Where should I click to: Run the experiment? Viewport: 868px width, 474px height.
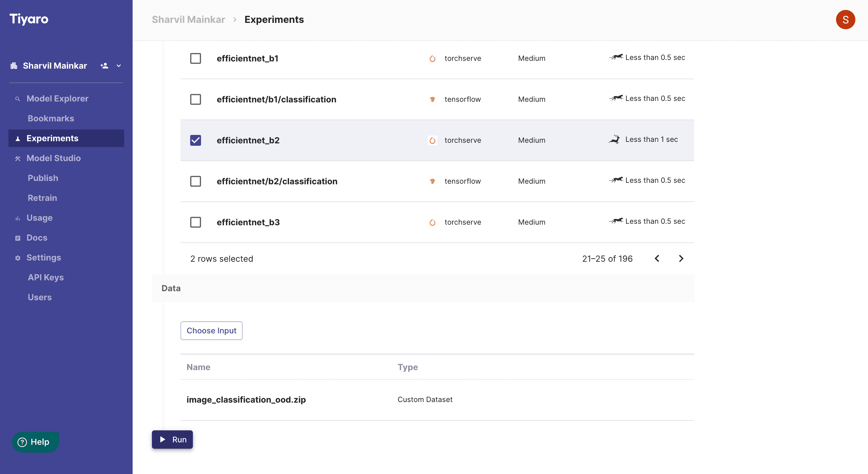(x=172, y=439)
